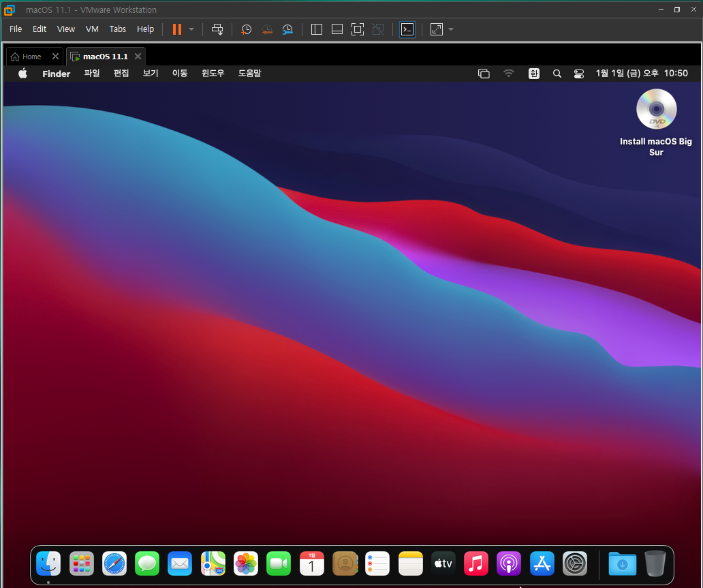The height and width of the screenshot is (588, 703).
Task: Open the Calendar app
Action: (311, 563)
